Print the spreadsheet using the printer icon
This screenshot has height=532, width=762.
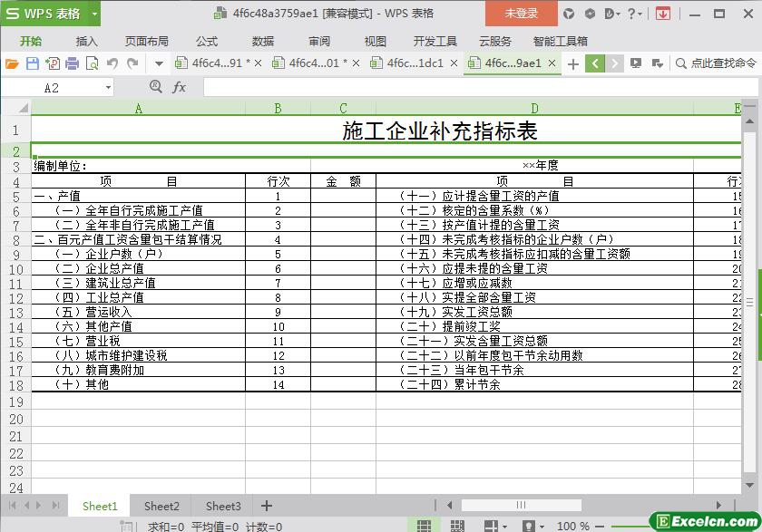72,63
